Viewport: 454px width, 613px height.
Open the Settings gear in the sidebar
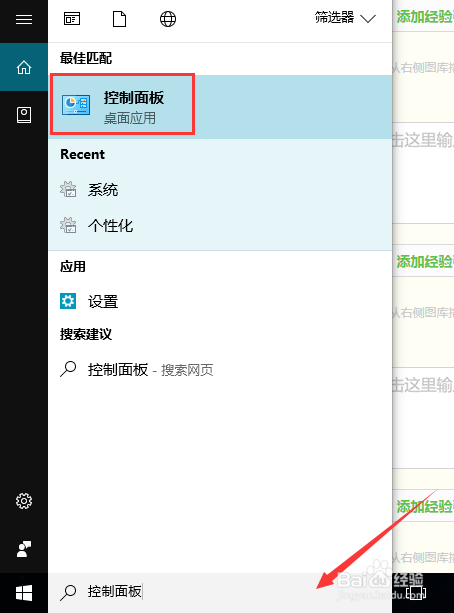tap(24, 501)
